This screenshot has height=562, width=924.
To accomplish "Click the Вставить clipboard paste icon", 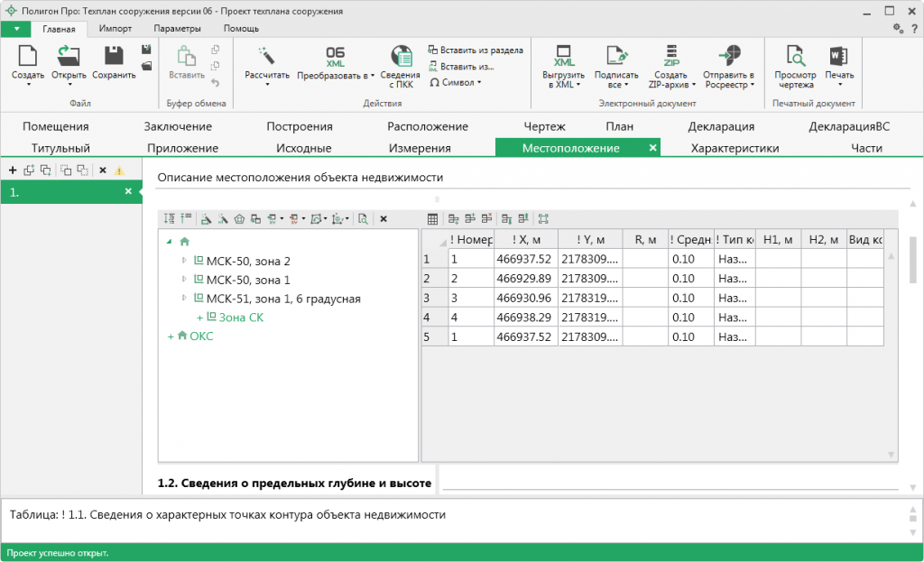I will 186,57.
